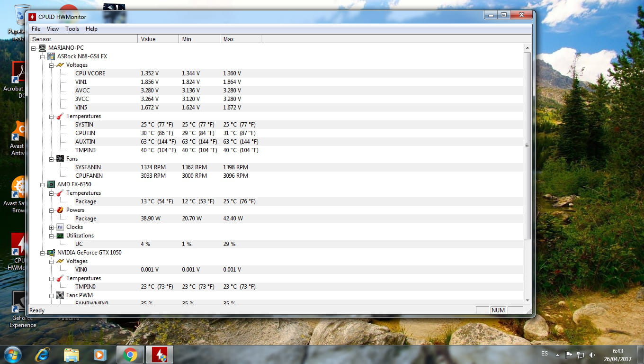Collapse the MARIANO-PC root node
This screenshot has width=644, height=364.
point(34,48)
